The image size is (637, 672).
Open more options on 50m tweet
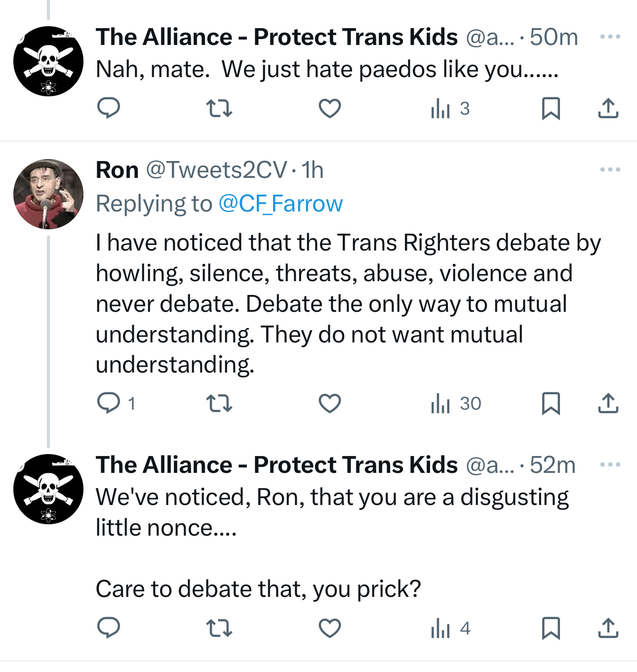[610, 37]
